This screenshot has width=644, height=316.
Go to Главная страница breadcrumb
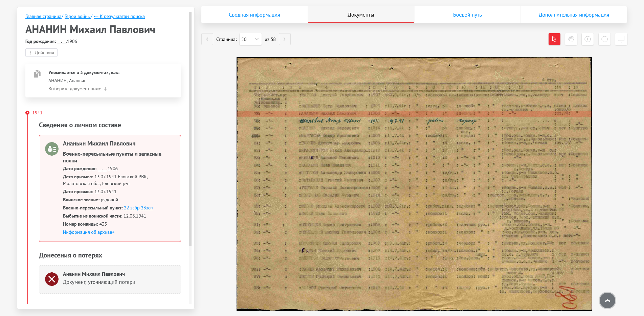click(43, 17)
